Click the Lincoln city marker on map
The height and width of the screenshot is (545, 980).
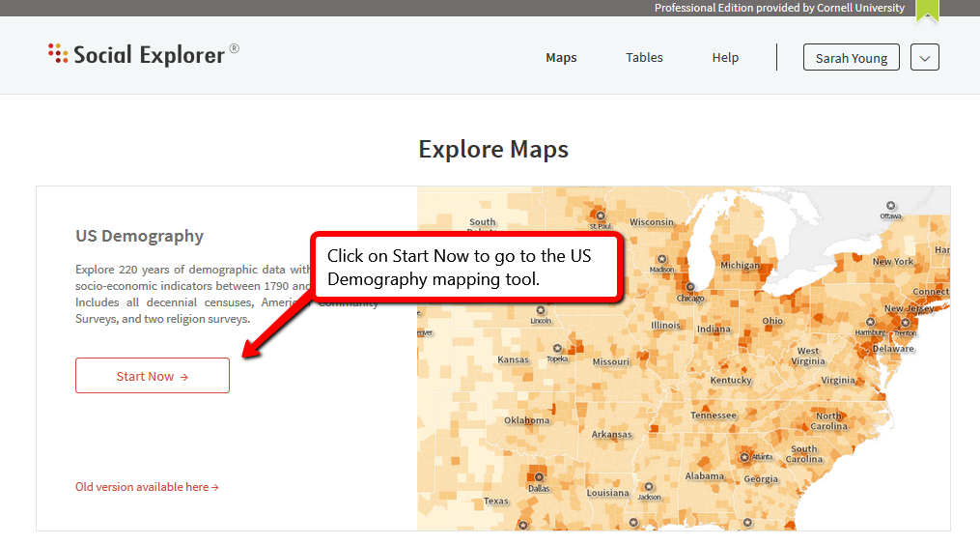[541, 310]
